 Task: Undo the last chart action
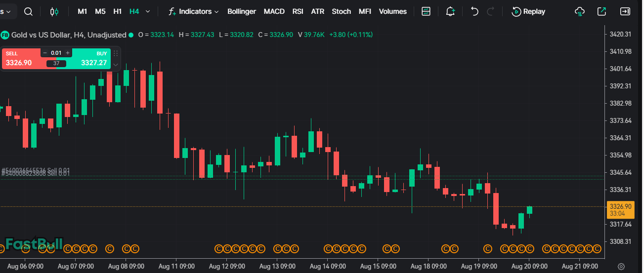(x=474, y=11)
